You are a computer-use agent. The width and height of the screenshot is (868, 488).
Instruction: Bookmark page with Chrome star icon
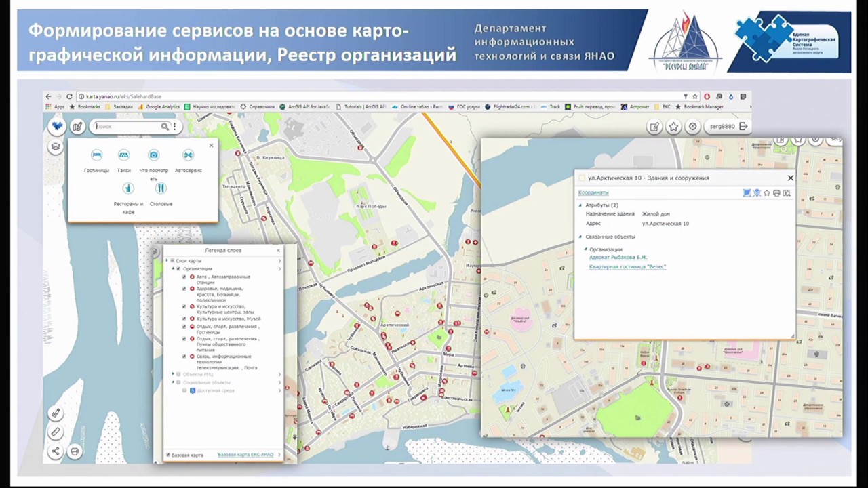tap(694, 97)
